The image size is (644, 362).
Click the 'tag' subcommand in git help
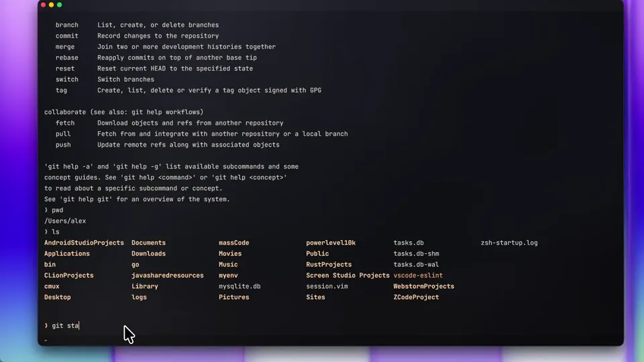(x=61, y=90)
